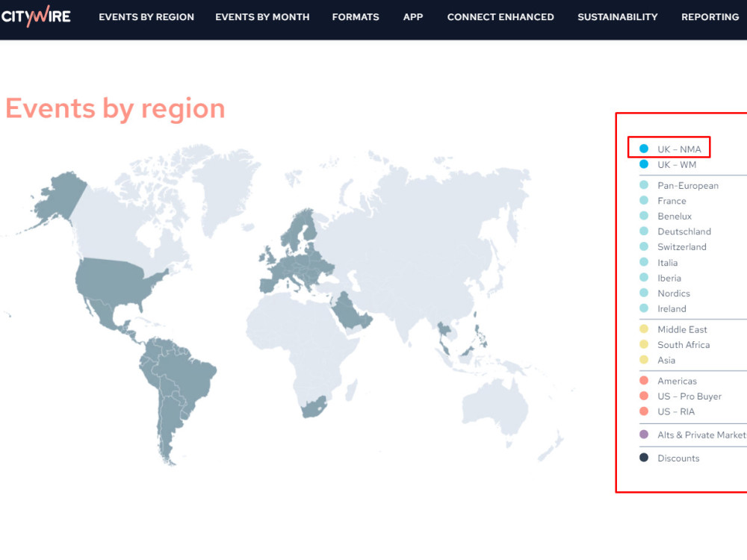Click the coral dot beside US – RIA
Screen dimensions: 747x560
pyautogui.click(x=644, y=411)
